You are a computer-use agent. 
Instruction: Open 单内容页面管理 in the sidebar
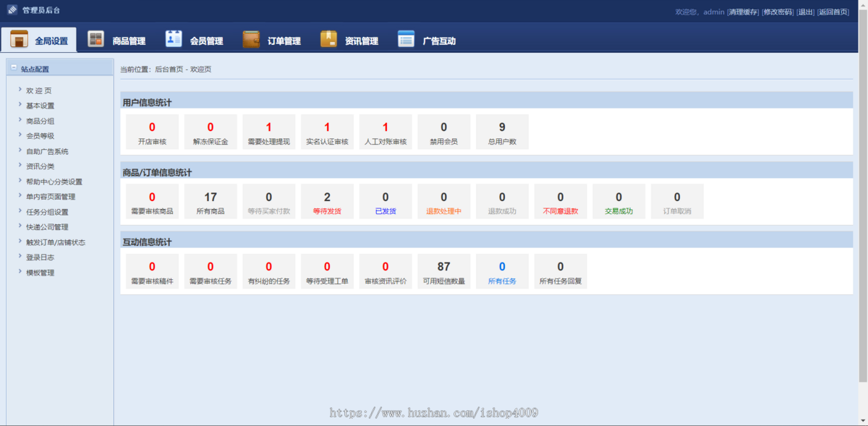click(51, 197)
